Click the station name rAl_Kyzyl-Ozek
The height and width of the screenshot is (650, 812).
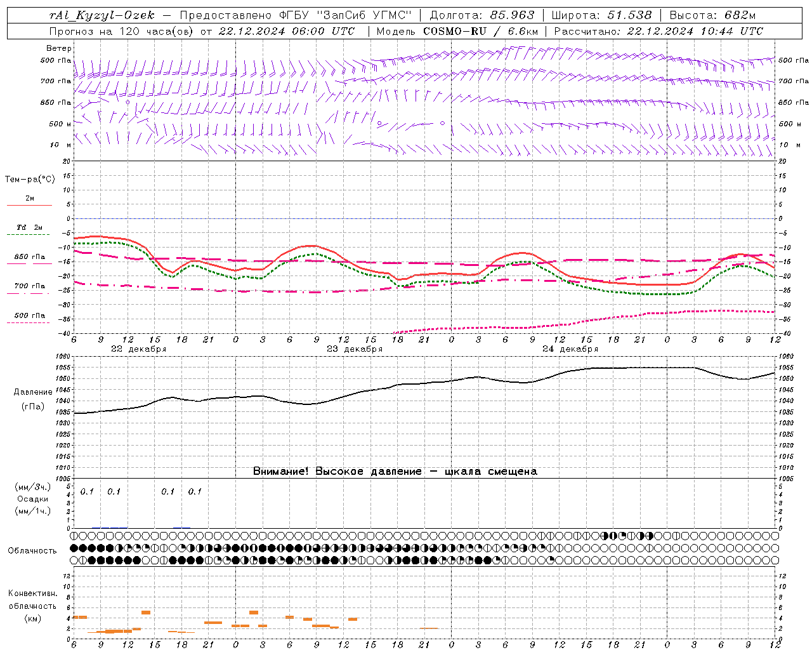coord(101,15)
